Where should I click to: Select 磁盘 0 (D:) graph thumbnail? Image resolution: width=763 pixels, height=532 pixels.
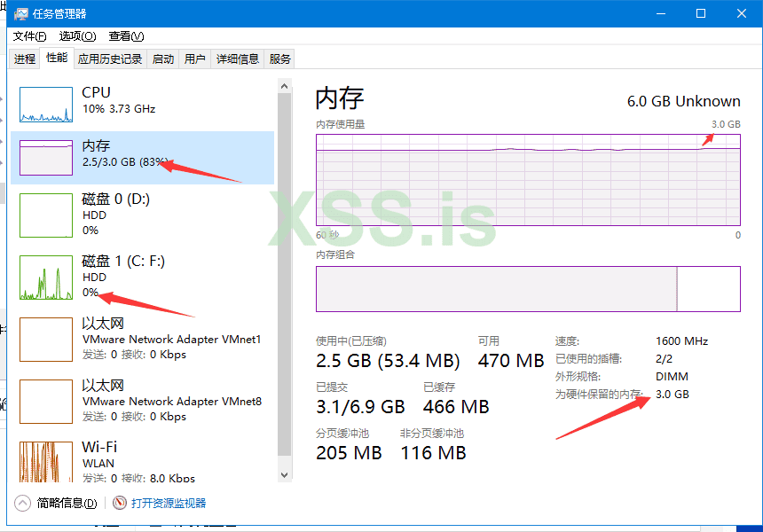pos(45,215)
